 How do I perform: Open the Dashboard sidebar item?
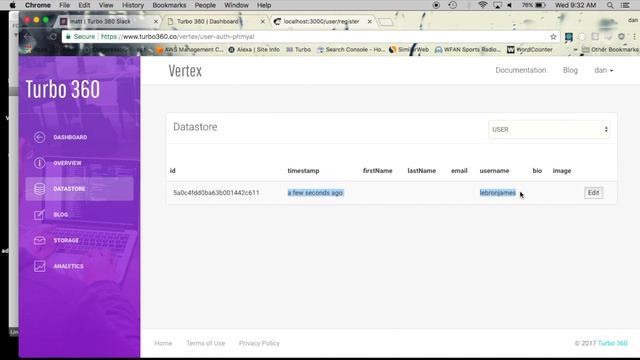70,137
